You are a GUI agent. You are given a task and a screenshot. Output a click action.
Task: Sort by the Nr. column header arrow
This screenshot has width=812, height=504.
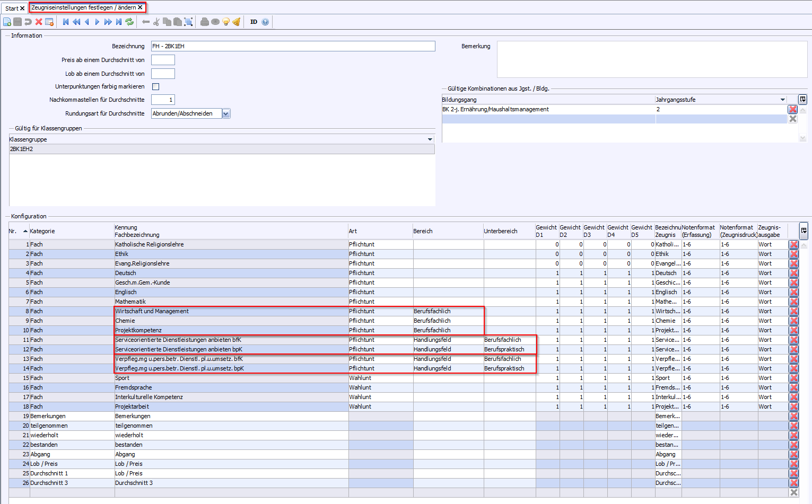(x=25, y=231)
